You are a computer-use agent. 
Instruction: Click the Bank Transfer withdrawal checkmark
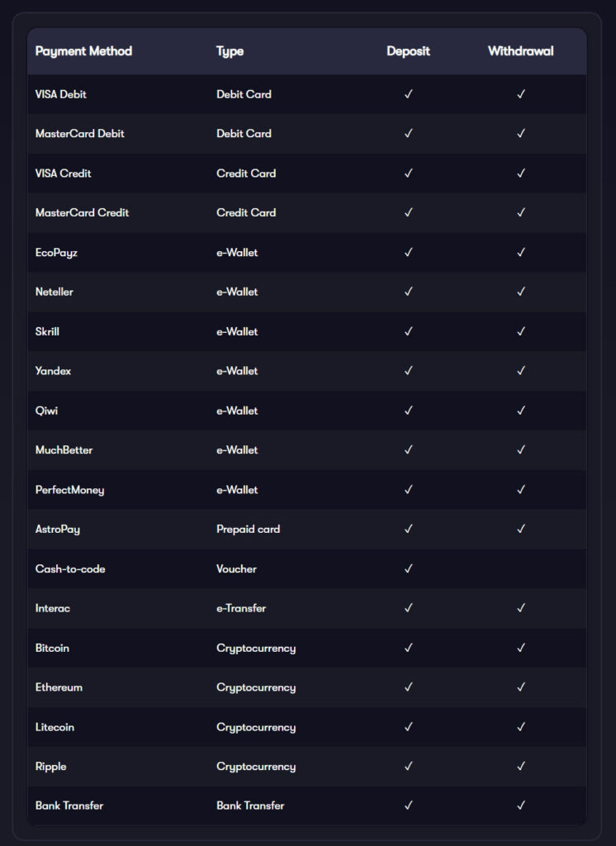click(521, 806)
